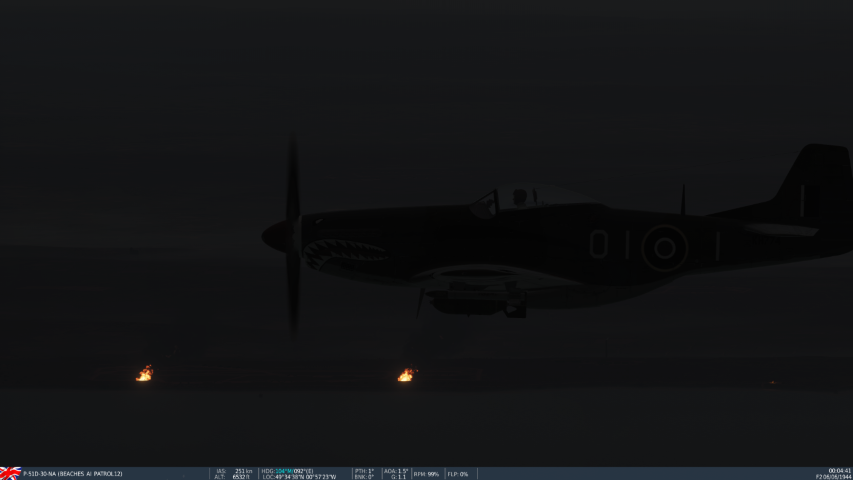Click the F2 06/06/1944 date label
Viewport: 853px width, 480px height.
pos(833,477)
